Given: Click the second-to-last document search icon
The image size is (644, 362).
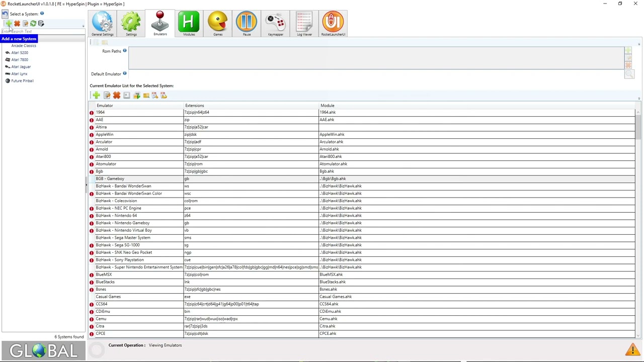Looking at the screenshot, I should (x=154, y=96).
